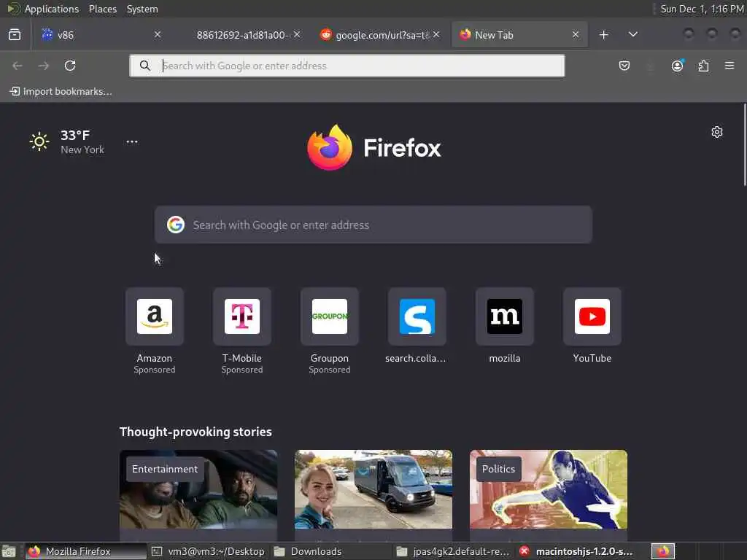Open the Pocket save icon
The width and height of the screenshot is (747, 560).
coord(624,66)
